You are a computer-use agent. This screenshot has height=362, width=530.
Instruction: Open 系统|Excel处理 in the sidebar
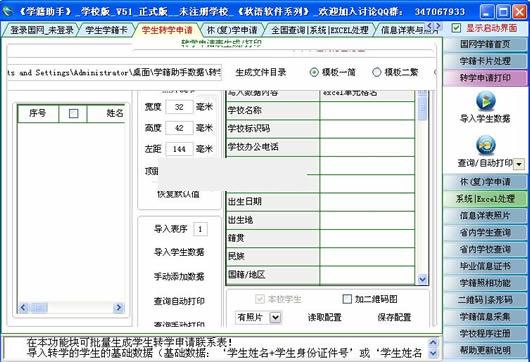click(x=485, y=199)
